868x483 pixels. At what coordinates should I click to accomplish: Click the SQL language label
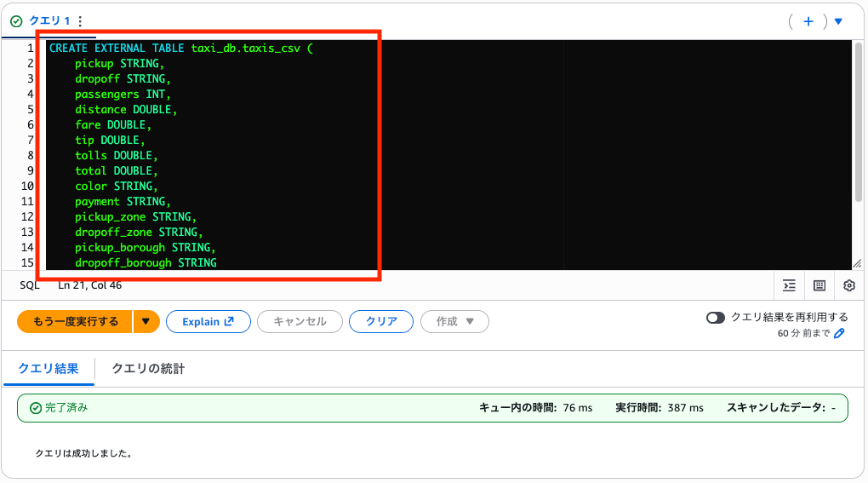coord(29,285)
